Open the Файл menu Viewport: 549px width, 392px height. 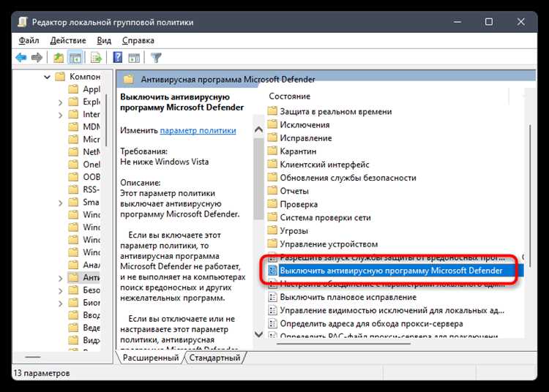pyautogui.click(x=29, y=40)
